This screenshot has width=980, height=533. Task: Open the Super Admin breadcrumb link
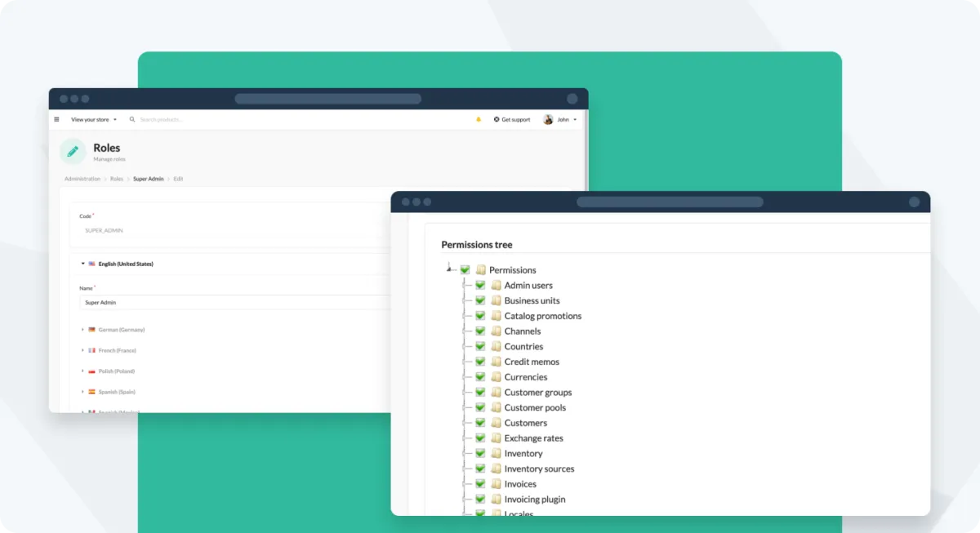point(148,179)
